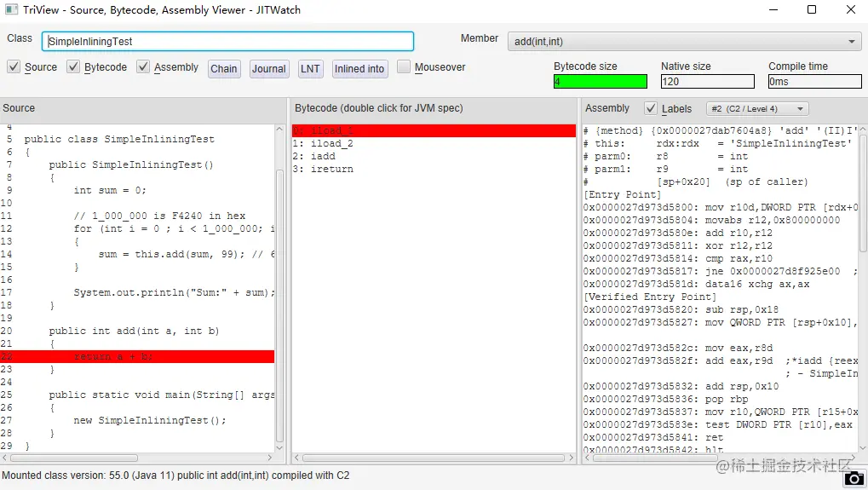This screenshot has height=490, width=868.
Task: Click source line 'sum = this.add(sum, 99);'
Action: point(171,254)
